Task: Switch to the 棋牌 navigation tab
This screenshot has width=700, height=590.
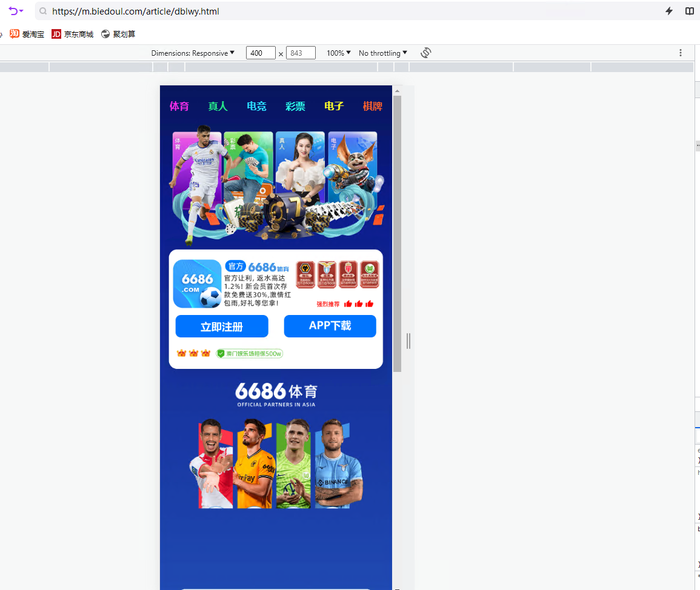Action: tap(372, 107)
